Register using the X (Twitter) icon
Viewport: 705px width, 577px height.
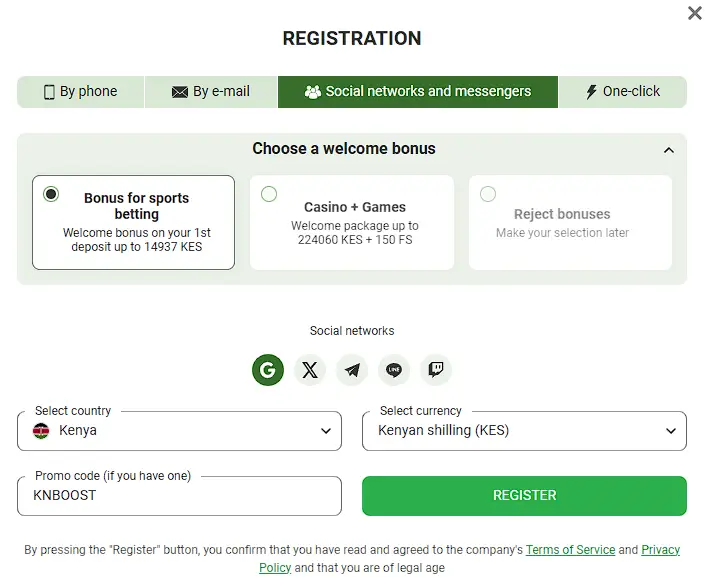coord(310,370)
